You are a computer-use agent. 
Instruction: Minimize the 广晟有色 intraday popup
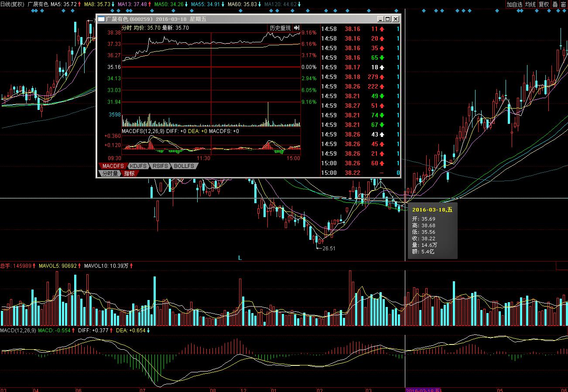(x=380, y=19)
